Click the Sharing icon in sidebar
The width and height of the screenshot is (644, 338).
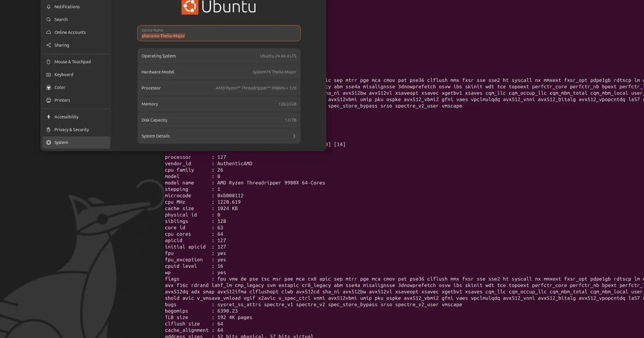pyautogui.click(x=49, y=45)
